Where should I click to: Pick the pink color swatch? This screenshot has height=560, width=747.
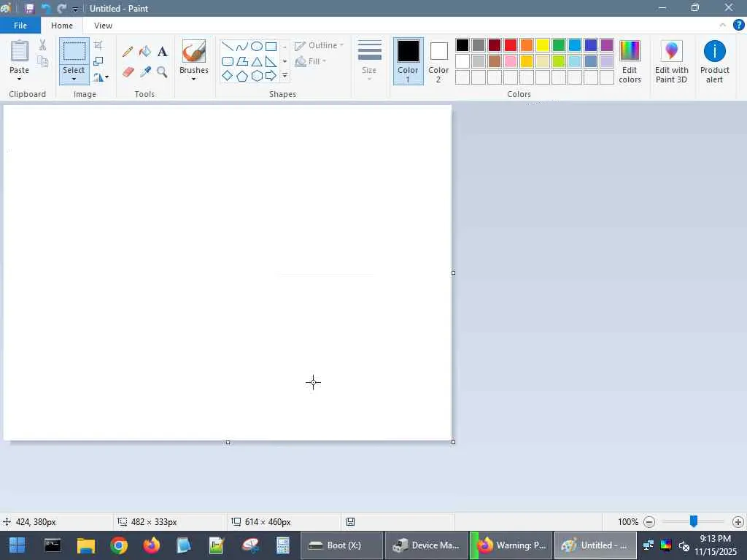click(510, 61)
